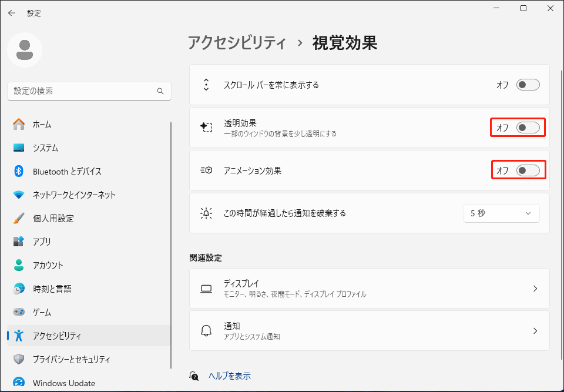Click the 設定の検索 search field

(89, 91)
